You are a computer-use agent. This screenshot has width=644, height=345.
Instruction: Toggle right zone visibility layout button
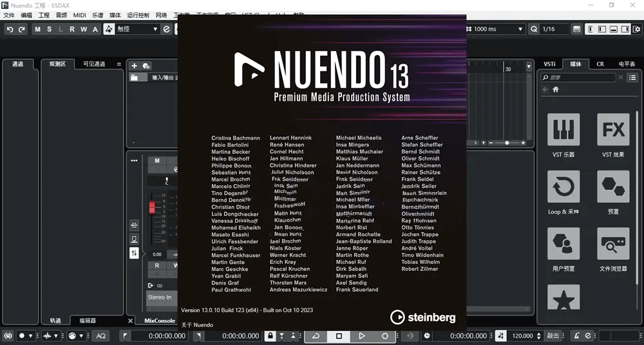625,29
